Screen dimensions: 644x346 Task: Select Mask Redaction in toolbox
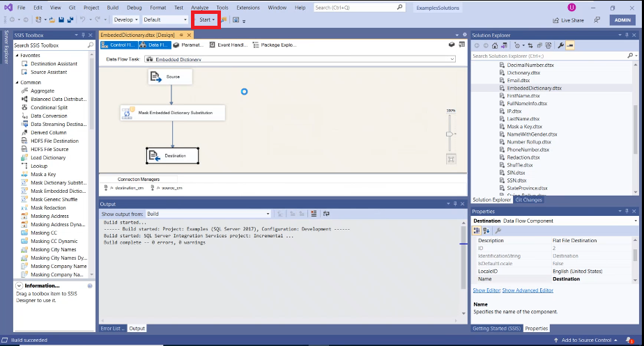[x=48, y=207]
